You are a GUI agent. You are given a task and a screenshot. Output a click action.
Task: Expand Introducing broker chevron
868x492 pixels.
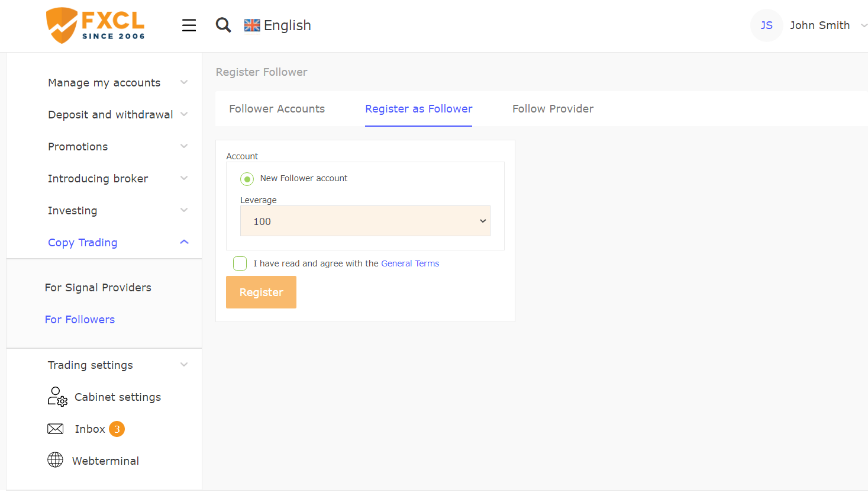(184, 178)
